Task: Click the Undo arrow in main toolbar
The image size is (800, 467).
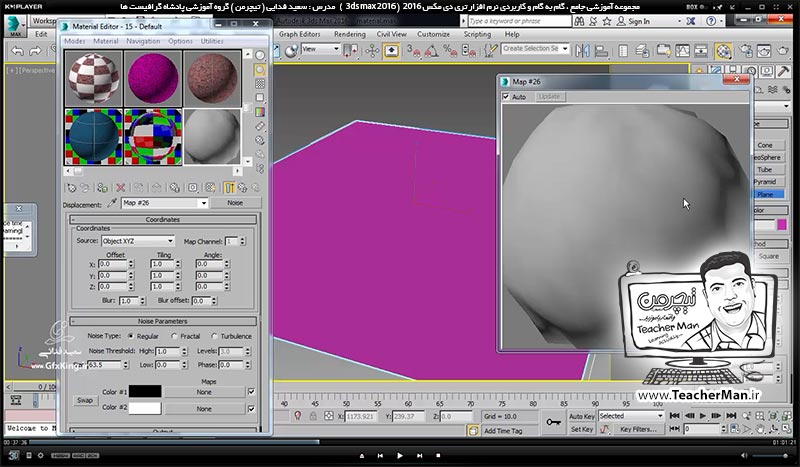Action: tap(18, 51)
